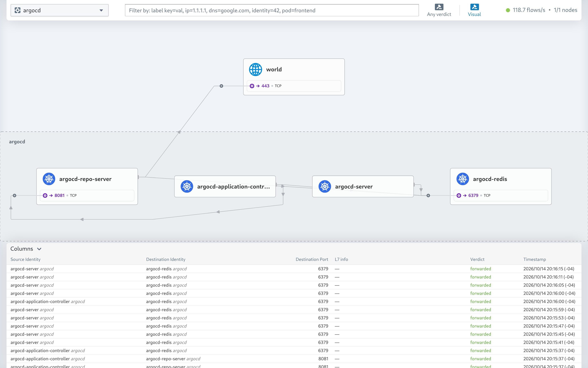
Task: Select the 6379 TCP port entry
Action: 501,195
